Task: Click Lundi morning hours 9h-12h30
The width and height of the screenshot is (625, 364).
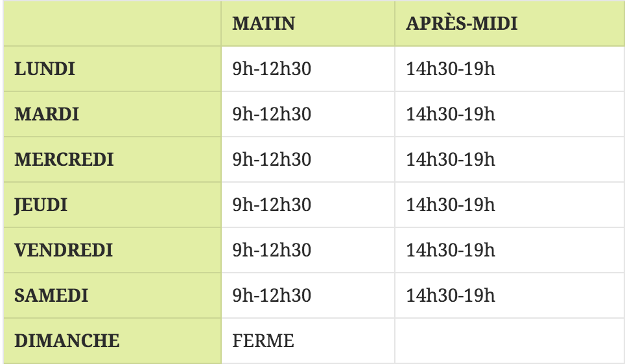Action: coord(272,69)
